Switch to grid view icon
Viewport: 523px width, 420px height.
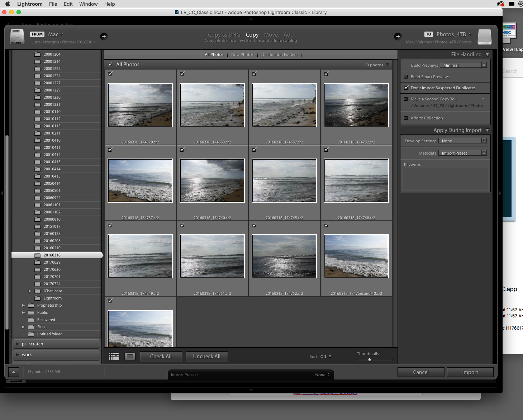(x=114, y=356)
